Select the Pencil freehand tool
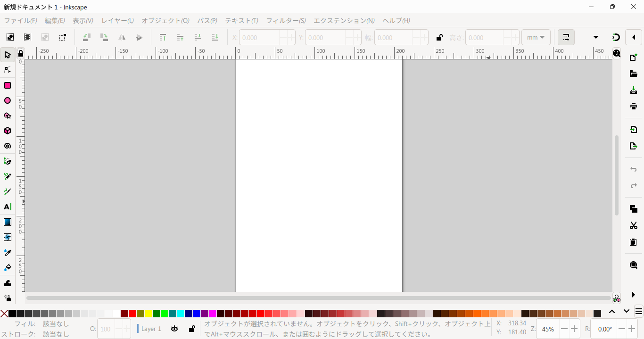644x339 pixels. [8, 176]
